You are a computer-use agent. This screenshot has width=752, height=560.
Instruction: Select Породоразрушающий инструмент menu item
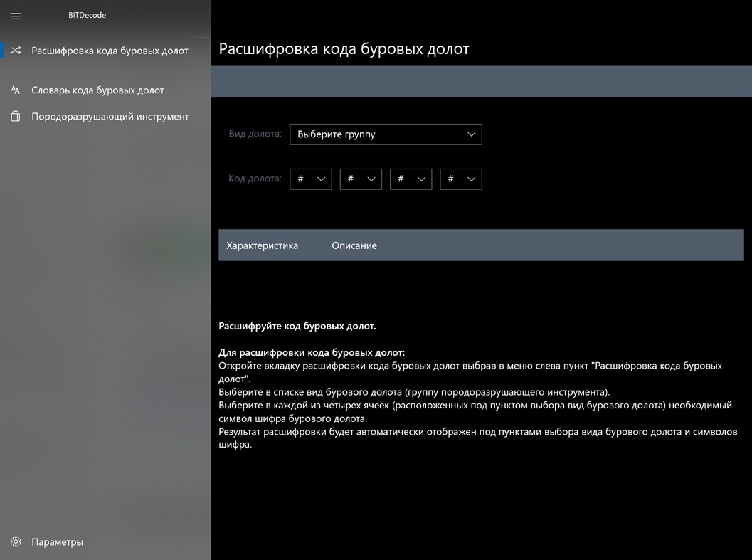tap(105, 117)
